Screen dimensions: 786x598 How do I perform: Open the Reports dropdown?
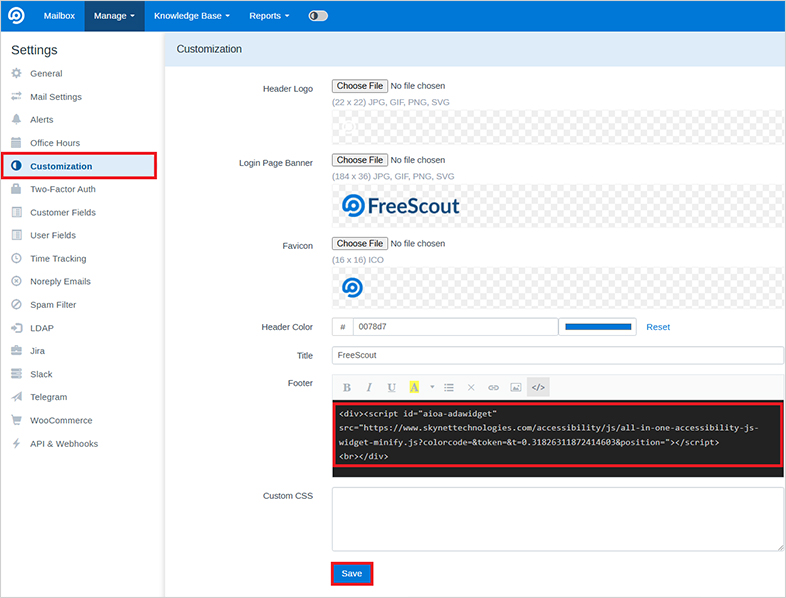tap(269, 16)
